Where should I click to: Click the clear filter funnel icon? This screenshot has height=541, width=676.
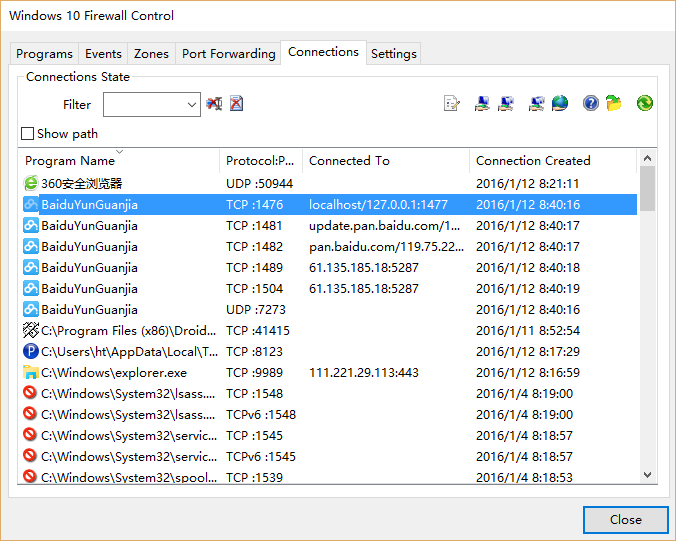pyautogui.click(x=214, y=104)
